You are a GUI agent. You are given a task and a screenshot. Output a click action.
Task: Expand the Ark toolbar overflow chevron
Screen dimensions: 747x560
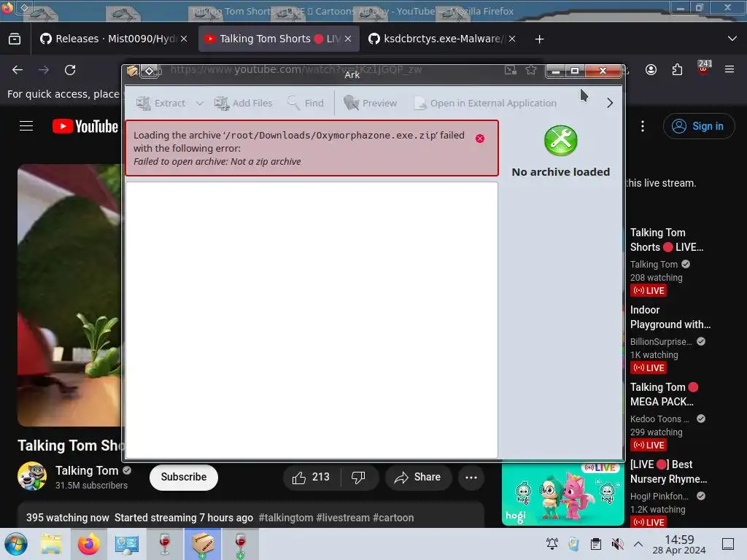[610, 103]
